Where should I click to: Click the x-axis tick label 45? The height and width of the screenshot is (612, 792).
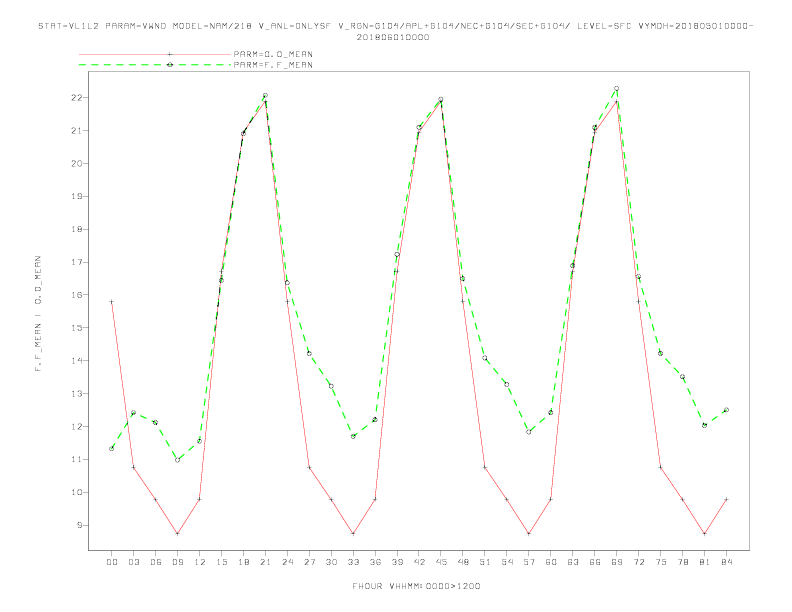click(441, 562)
